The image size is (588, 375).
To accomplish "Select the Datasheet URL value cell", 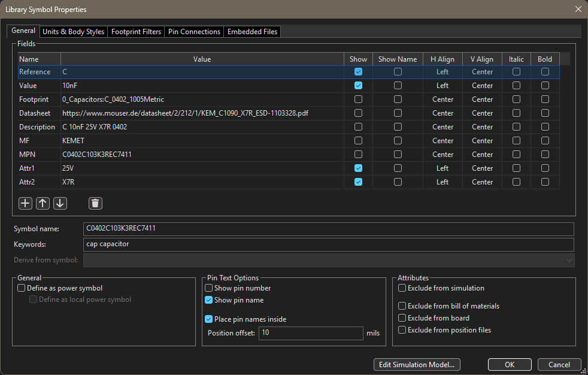I will (202, 113).
